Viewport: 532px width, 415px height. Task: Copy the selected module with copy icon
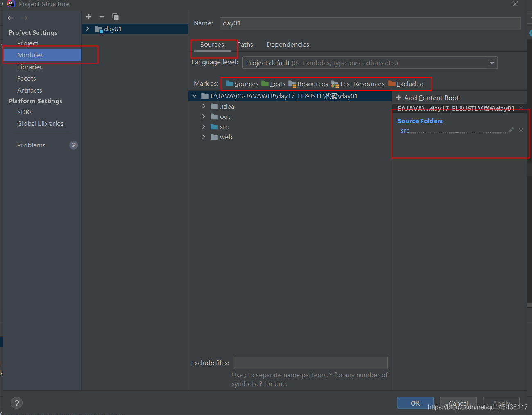[115, 17]
